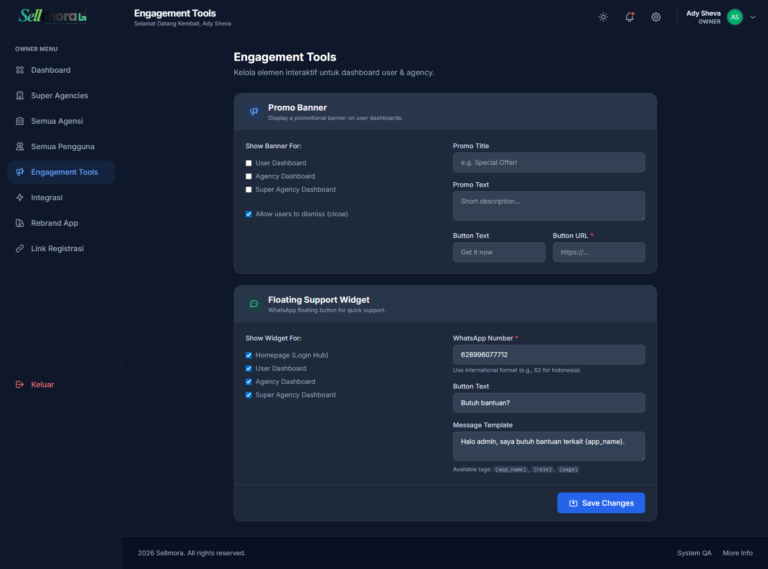Click the Sellmora logo
The image size is (768, 569).
(x=53, y=16)
